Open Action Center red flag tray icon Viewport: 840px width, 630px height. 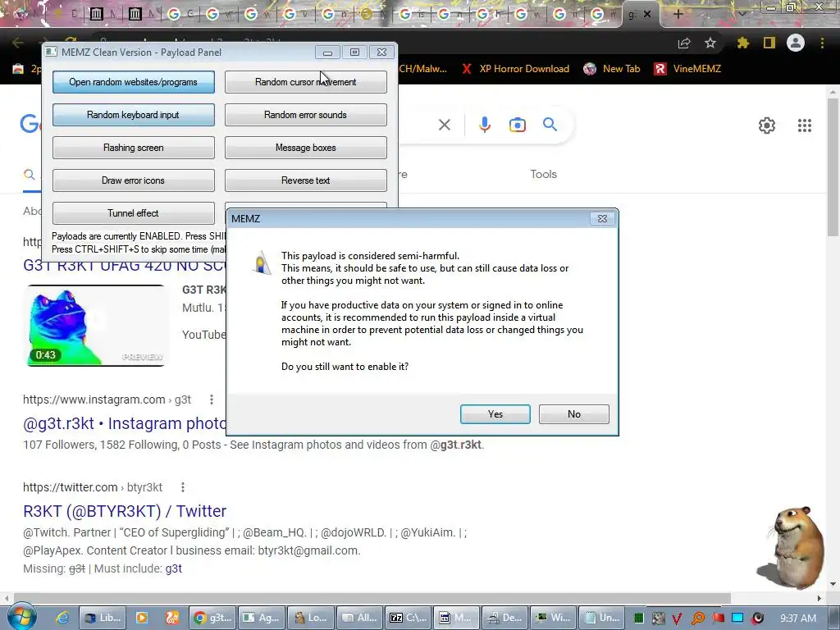[x=718, y=619]
